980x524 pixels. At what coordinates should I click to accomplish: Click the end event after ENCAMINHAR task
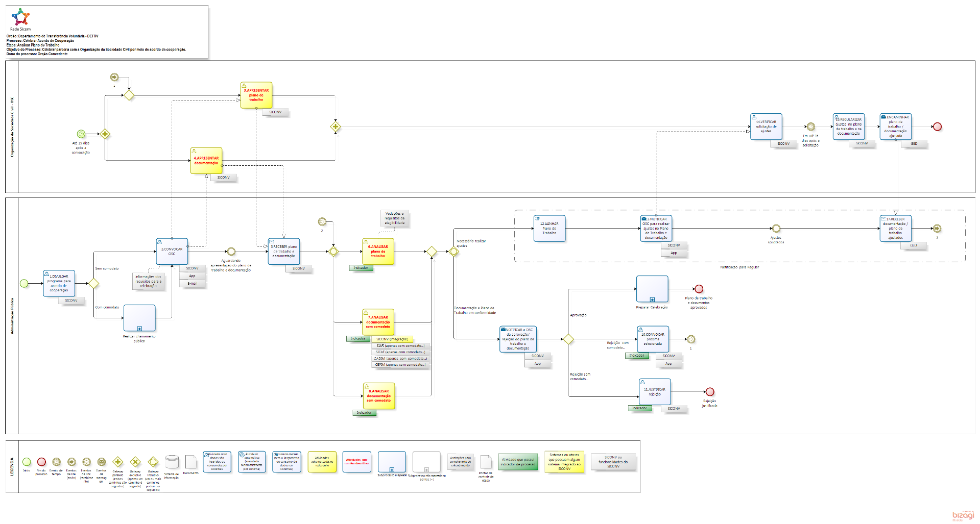coord(937,127)
